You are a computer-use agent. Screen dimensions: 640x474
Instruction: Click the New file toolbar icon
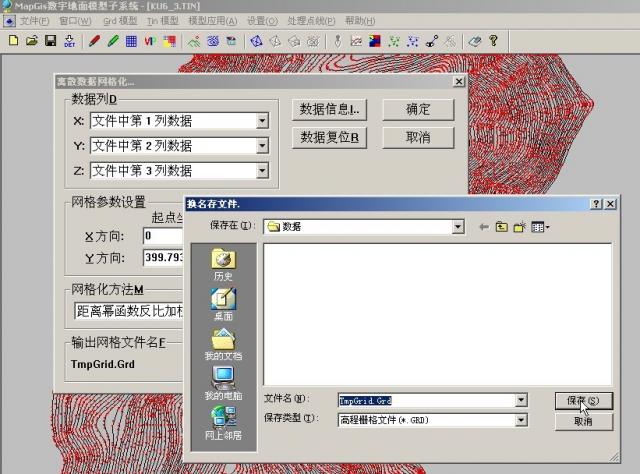[x=13, y=41]
